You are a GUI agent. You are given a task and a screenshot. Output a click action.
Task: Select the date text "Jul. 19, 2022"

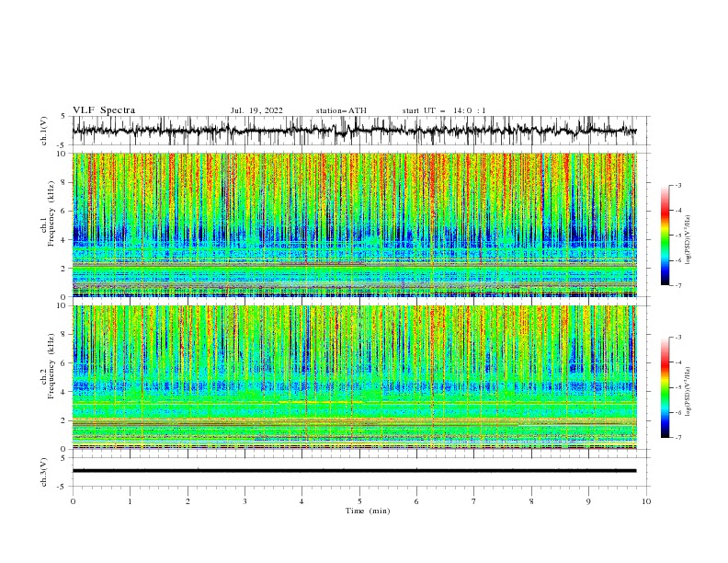(x=256, y=110)
